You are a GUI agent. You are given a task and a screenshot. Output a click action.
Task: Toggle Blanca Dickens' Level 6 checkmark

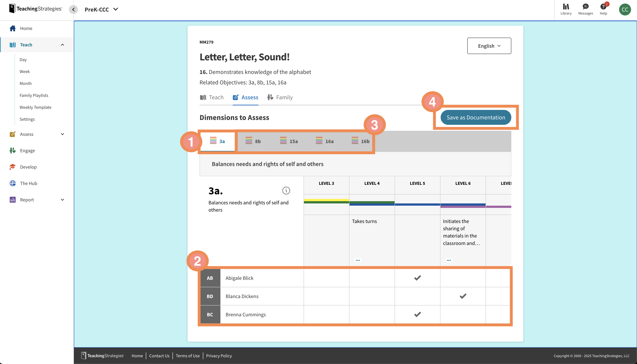(463, 296)
